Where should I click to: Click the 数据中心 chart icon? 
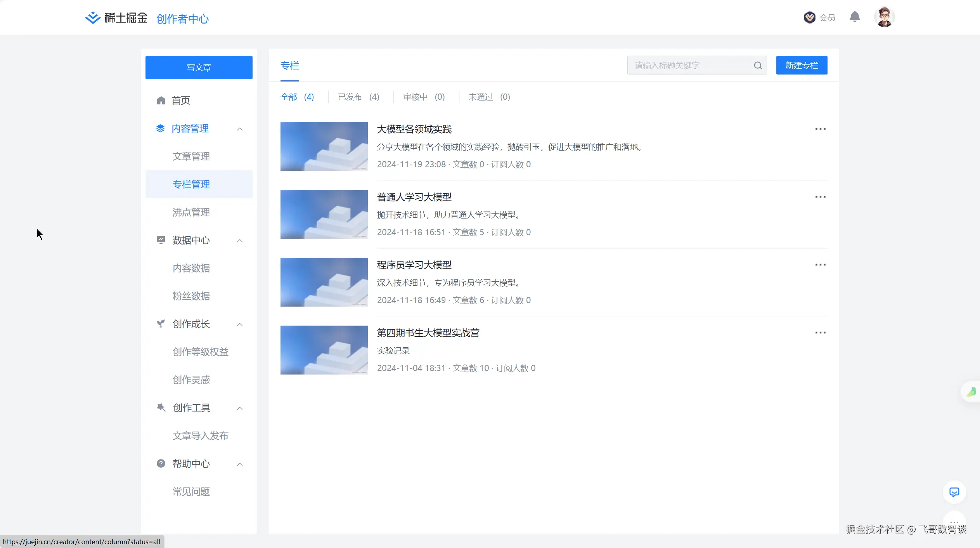tap(161, 239)
